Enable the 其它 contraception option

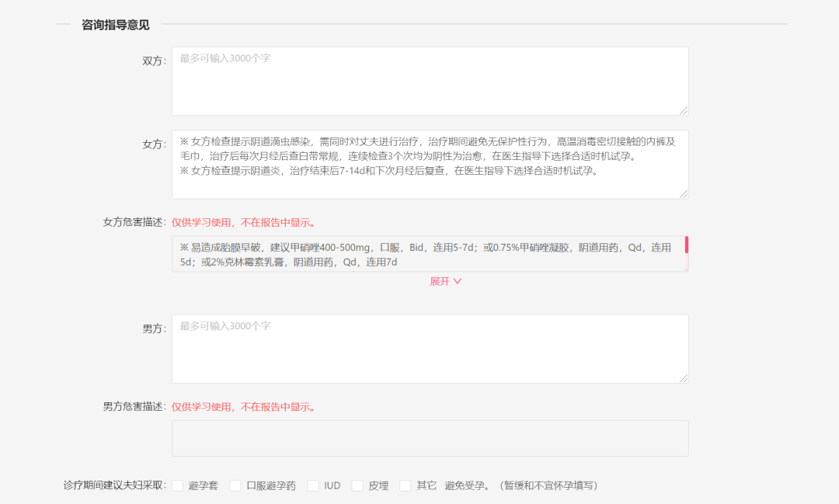point(405,485)
